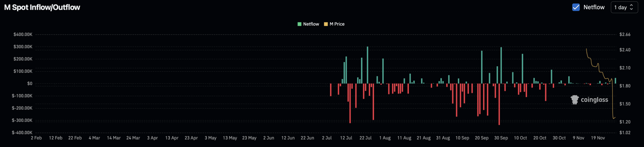
Task: Click the $400.00K axis label
Action: click(x=23, y=35)
